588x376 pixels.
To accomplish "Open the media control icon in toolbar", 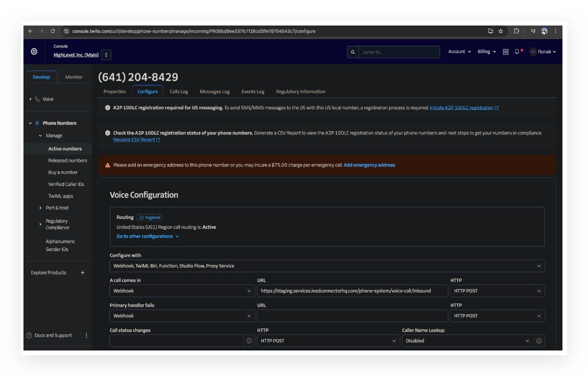I will click(533, 31).
